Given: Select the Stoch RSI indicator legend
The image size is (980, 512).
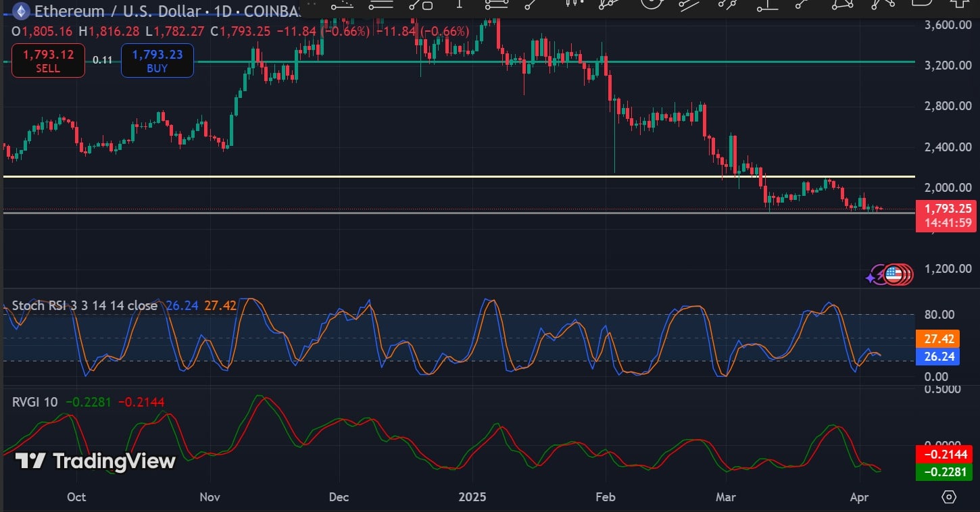Looking at the screenshot, I should pyautogui.click(x=84, y=305).
